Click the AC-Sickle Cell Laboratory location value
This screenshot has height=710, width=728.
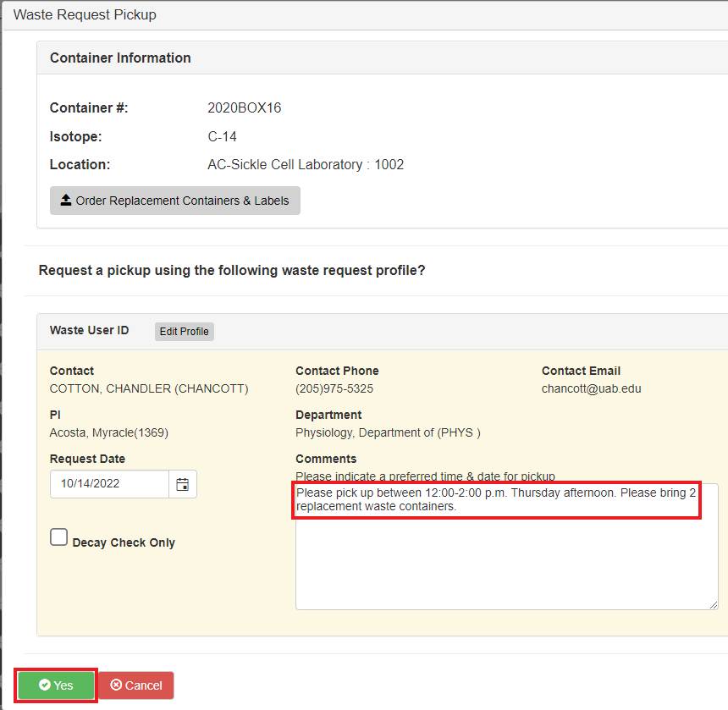click(x=305, y=164)
